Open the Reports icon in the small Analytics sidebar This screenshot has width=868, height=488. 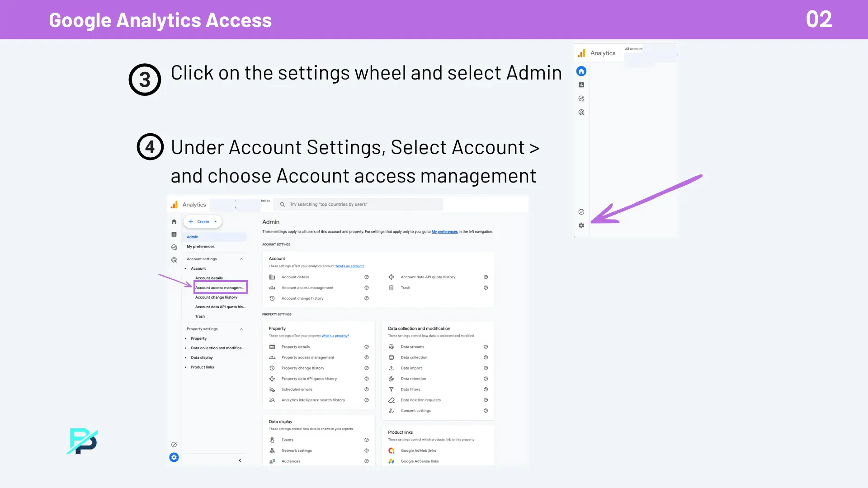581,85
